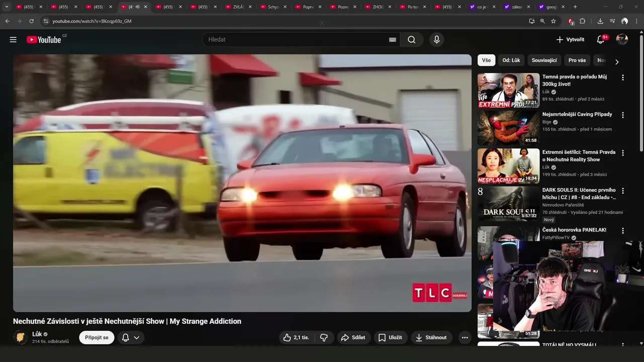This screenshot has height=362, width=644.
Task: Open the account avatar menu
Action: click(x=622, y=40)
